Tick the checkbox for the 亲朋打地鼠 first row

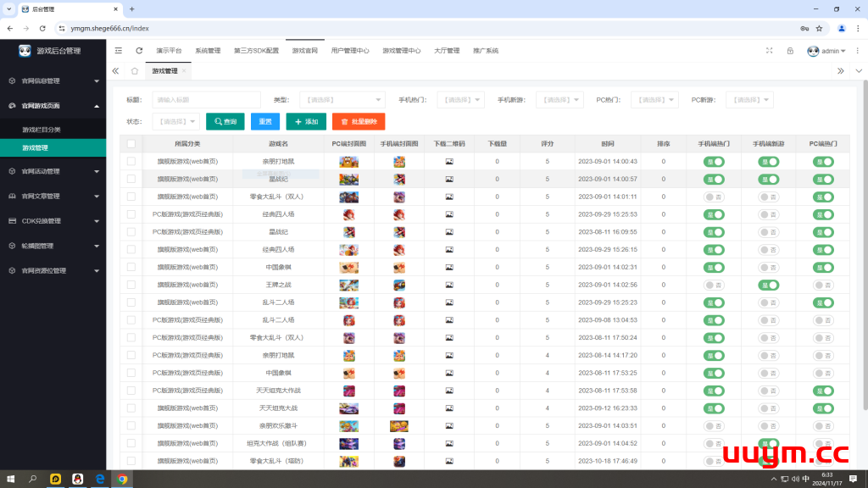click(131, 161)
